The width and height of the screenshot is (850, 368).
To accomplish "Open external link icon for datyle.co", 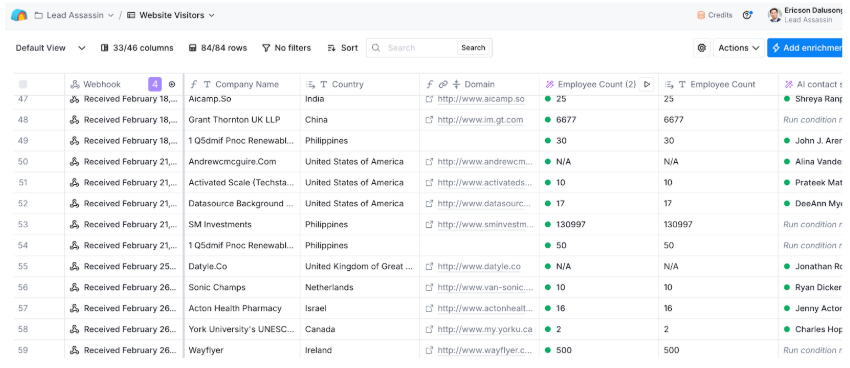I will click(x=429, y=267).
